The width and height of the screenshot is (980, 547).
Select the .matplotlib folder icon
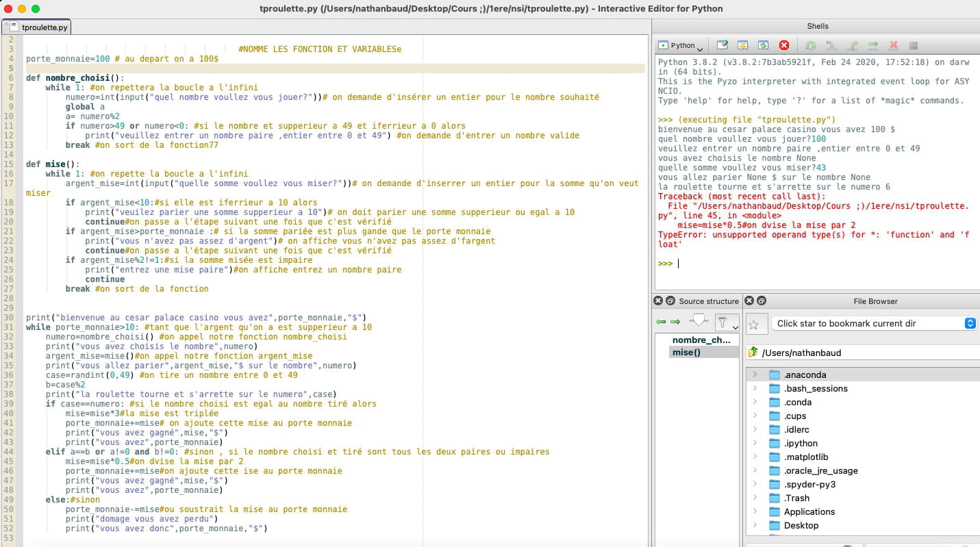point(775,457)
